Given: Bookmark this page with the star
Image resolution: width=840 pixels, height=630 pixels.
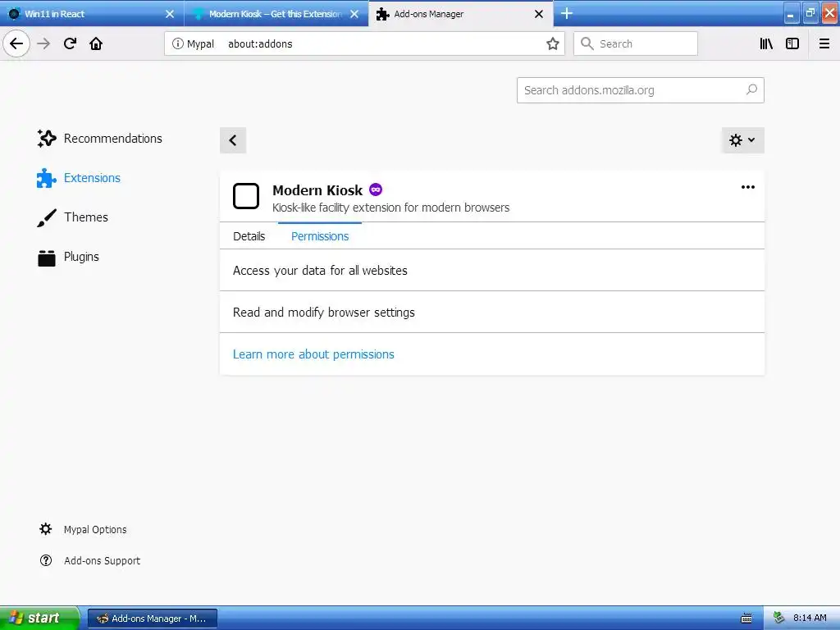Looking at the screenshot, I should [552, 43].
